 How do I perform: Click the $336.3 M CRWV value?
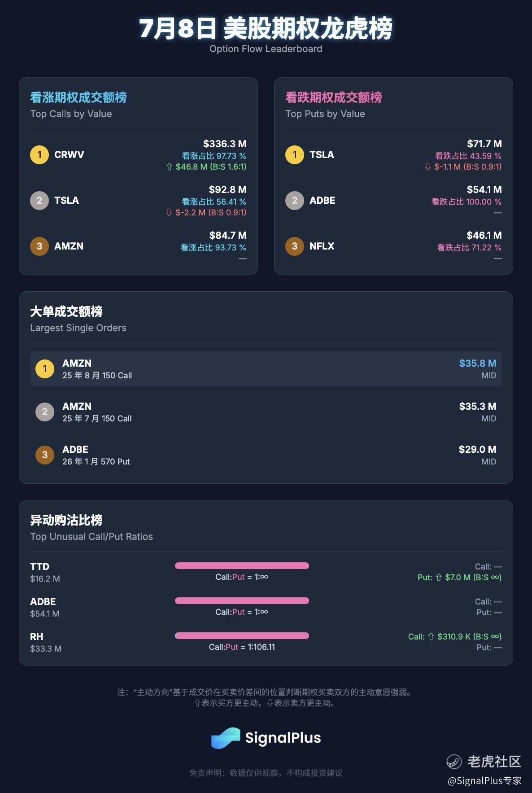[225, 144]
